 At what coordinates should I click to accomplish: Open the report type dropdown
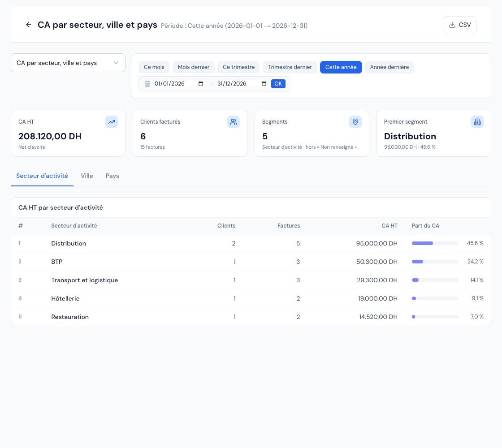coord(68,63)
